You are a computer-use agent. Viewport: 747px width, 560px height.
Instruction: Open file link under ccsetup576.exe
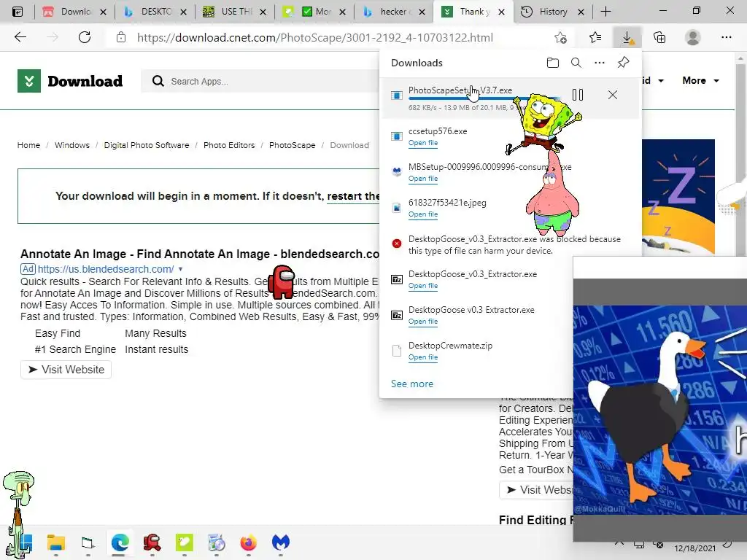[x=423, y=143]
